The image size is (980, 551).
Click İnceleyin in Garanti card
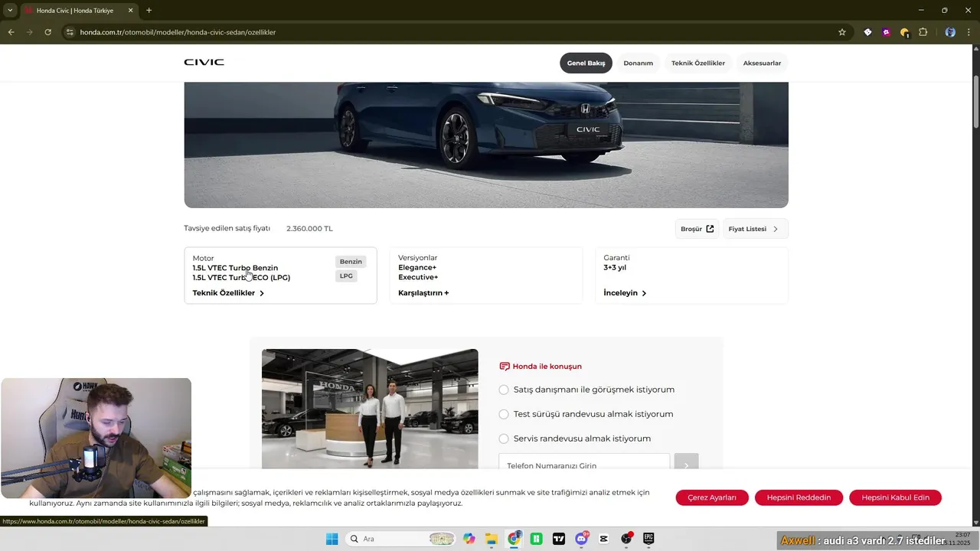tap(625, 293)
